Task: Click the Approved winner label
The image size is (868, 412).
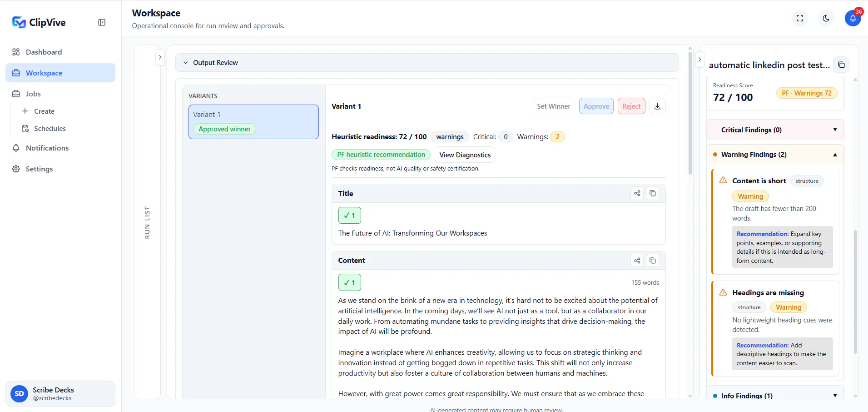Action: (x=224, y=129)
